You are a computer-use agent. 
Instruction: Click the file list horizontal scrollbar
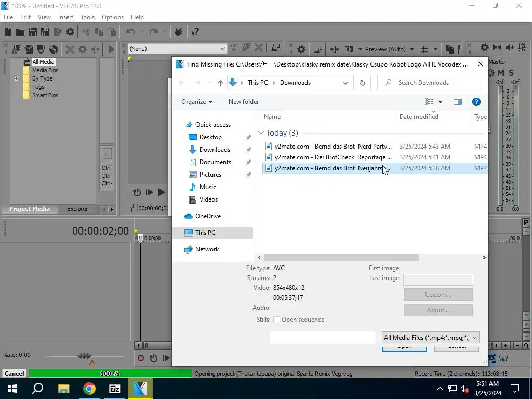(x=341, y=258)
